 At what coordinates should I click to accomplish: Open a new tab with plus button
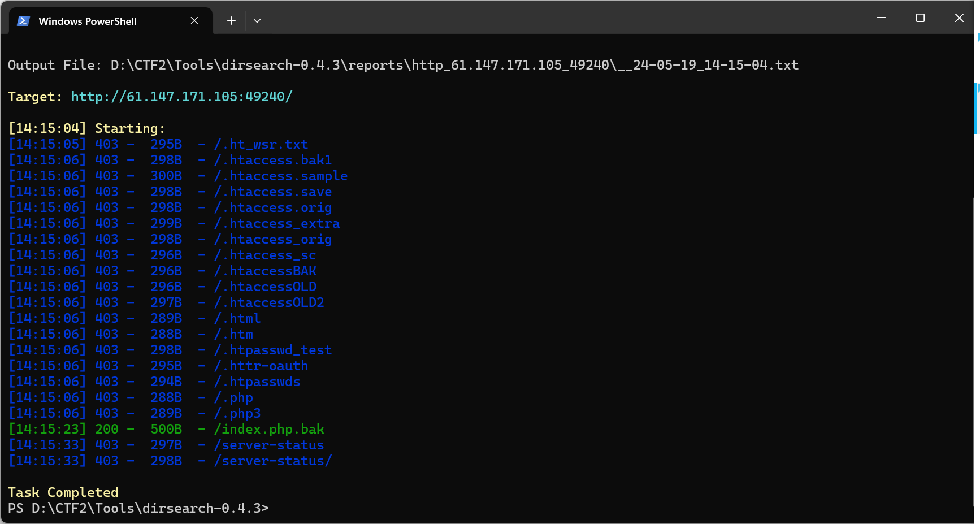coord(231,21)
